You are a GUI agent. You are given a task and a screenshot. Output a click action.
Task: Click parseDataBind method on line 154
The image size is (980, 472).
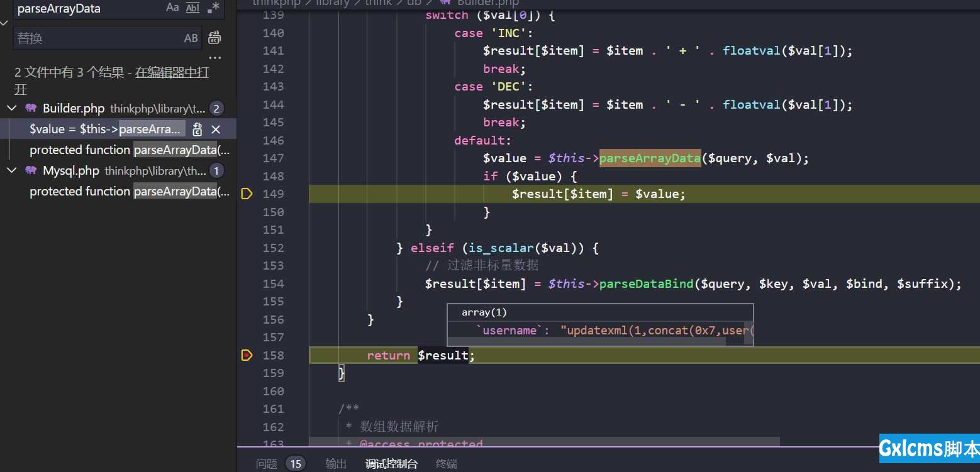click(x=646, y=284)
